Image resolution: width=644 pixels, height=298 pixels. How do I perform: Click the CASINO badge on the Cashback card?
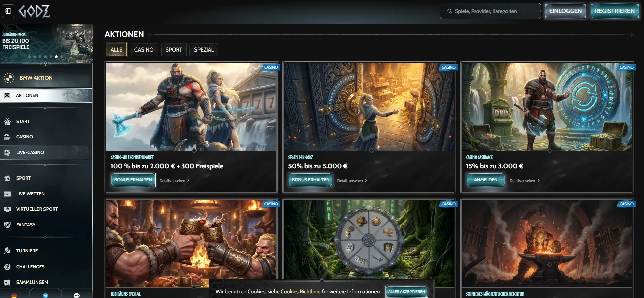pyautogui.click(x=626, y=67)
